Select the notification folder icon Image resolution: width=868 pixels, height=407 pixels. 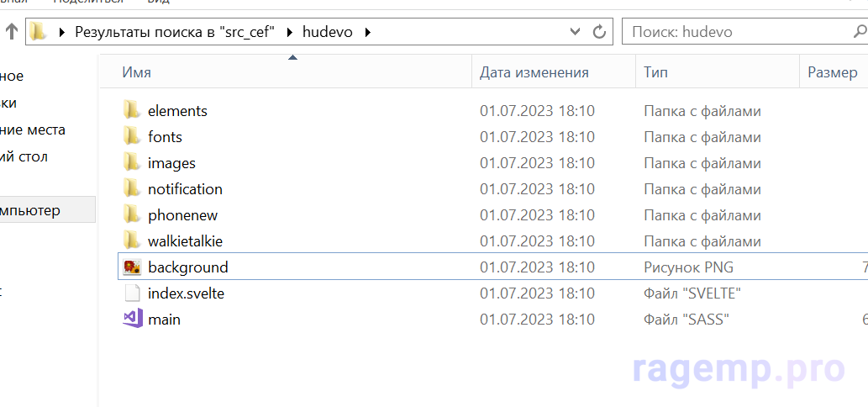click(x=131, y=188)
